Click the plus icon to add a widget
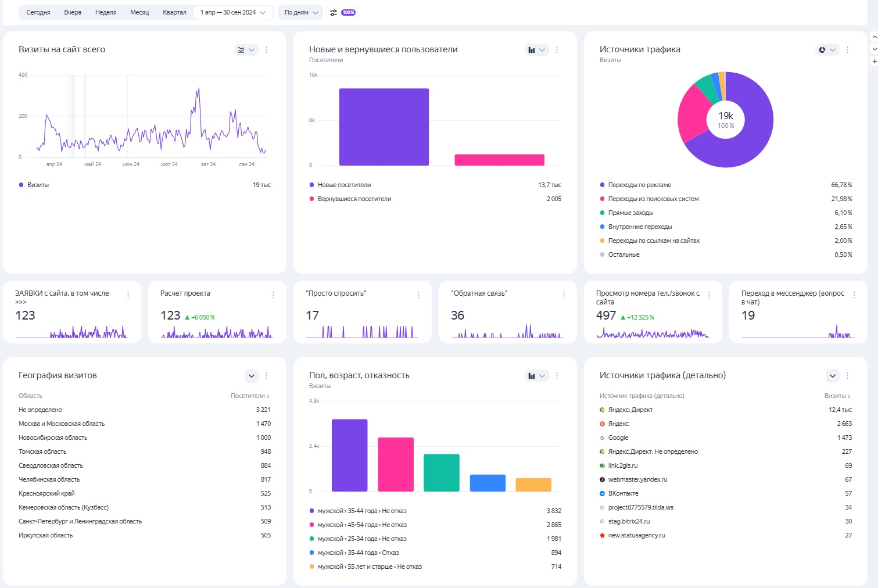Viewport: 878px width, 588px height. point(875,62)
